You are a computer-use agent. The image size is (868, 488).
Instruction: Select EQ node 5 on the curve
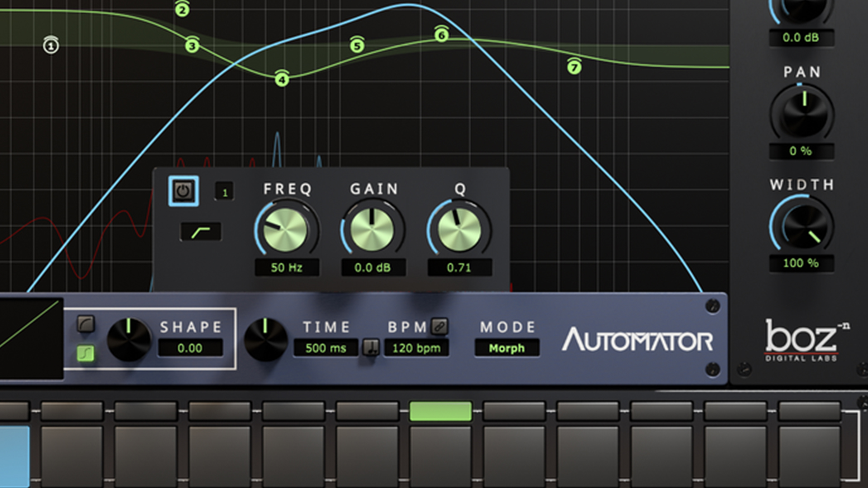point(357,45)
